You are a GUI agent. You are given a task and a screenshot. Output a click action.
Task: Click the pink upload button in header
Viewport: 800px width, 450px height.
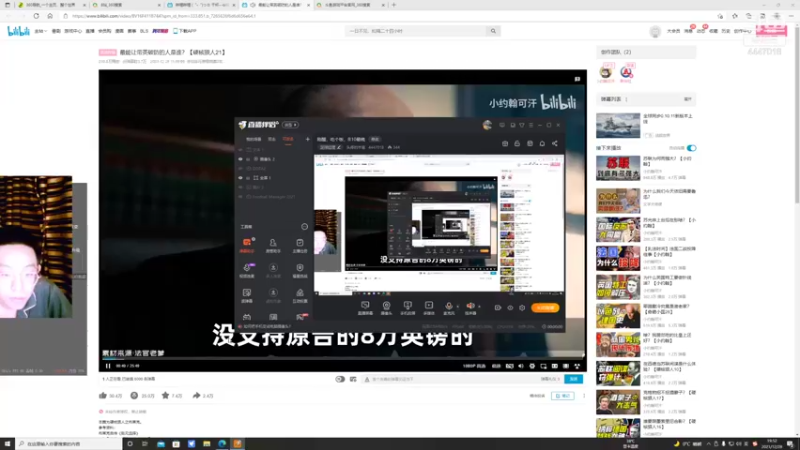[771, 31]
